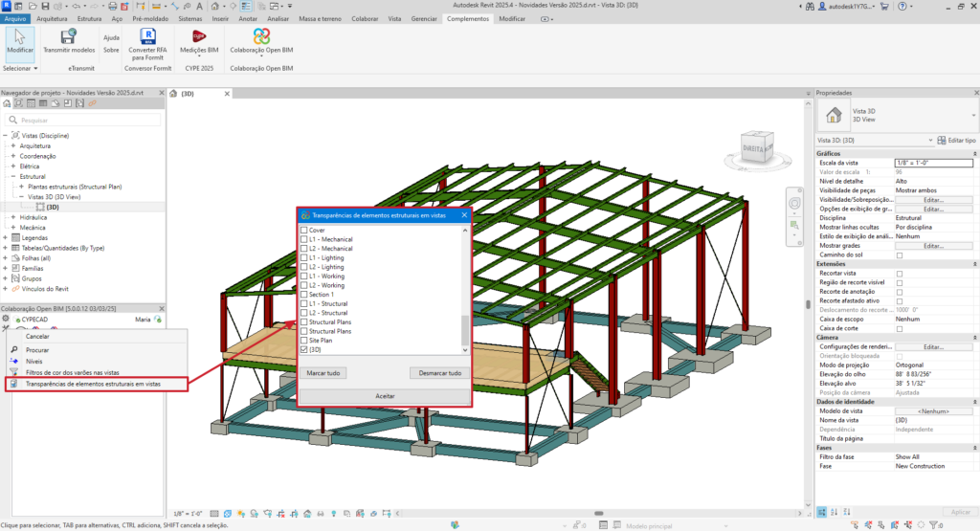Open the Vista 3D: {3D} dropdown in Properties
This screenshot has height=531, width=980.
pos(875,140)
